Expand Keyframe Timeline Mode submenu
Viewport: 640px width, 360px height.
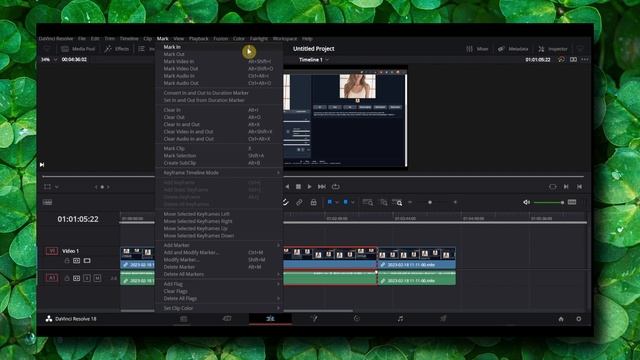coord(278,173)
